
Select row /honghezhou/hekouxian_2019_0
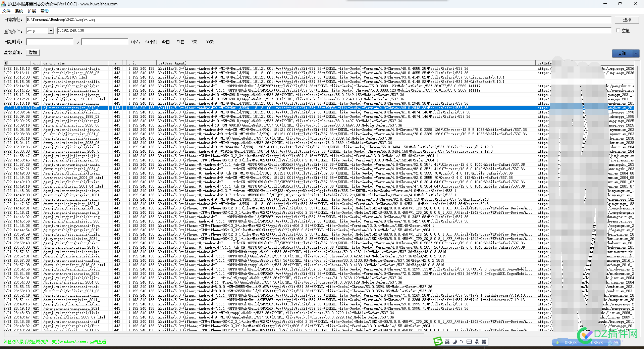[319, 247]
